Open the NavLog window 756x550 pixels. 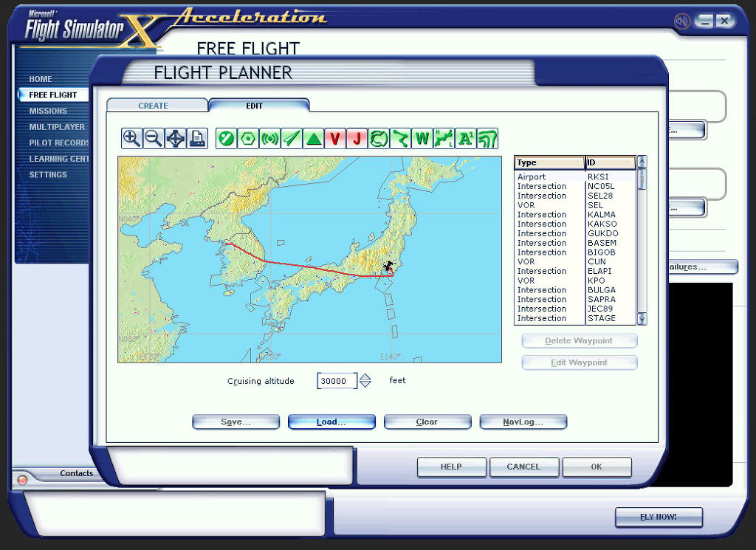(523, 422)
